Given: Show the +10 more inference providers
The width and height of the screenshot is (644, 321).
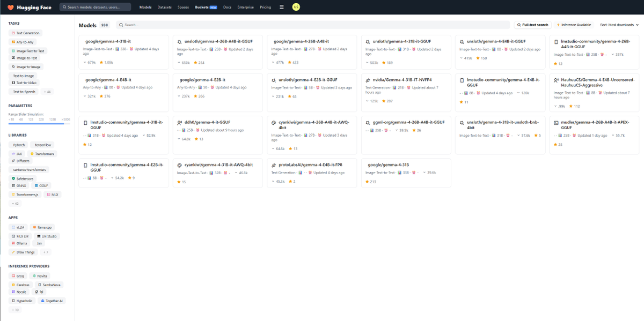Looking at the screenshot, I should [x=16, y=309].
